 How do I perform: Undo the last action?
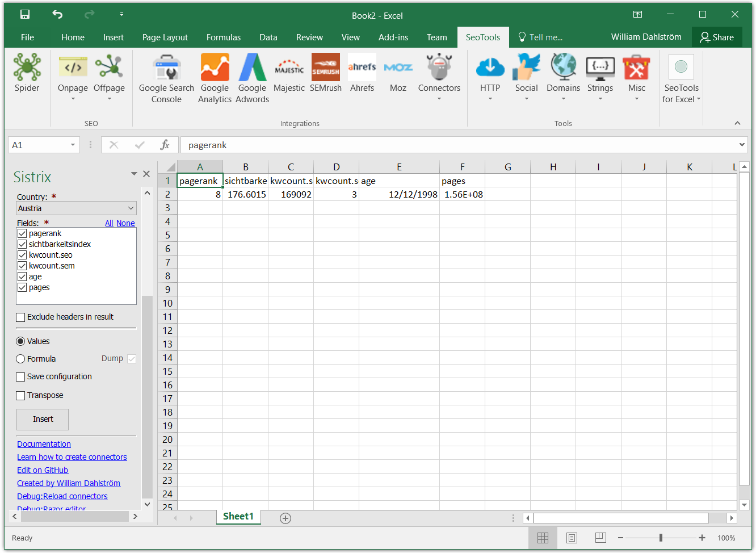coord(57,14)
